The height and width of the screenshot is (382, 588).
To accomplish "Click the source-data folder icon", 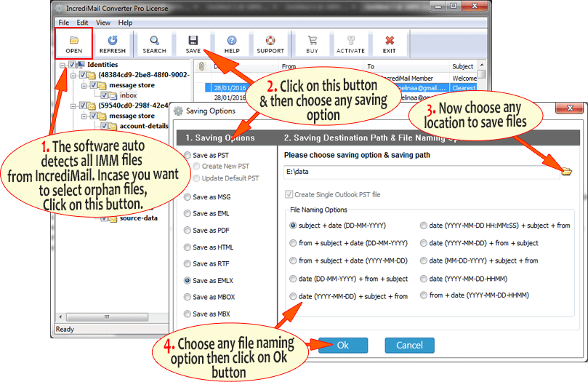I will [113, 218].
